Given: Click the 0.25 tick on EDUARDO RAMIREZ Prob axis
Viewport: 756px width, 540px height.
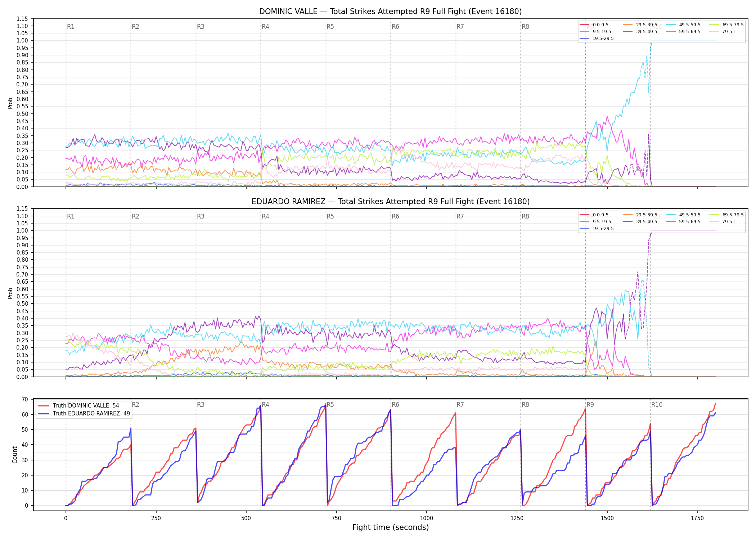Looking at the screenshot, I should [22, 340].
